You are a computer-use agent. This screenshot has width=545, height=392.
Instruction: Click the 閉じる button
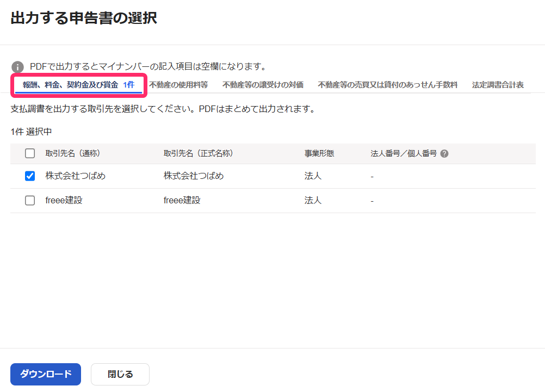[x=120, y=374]
